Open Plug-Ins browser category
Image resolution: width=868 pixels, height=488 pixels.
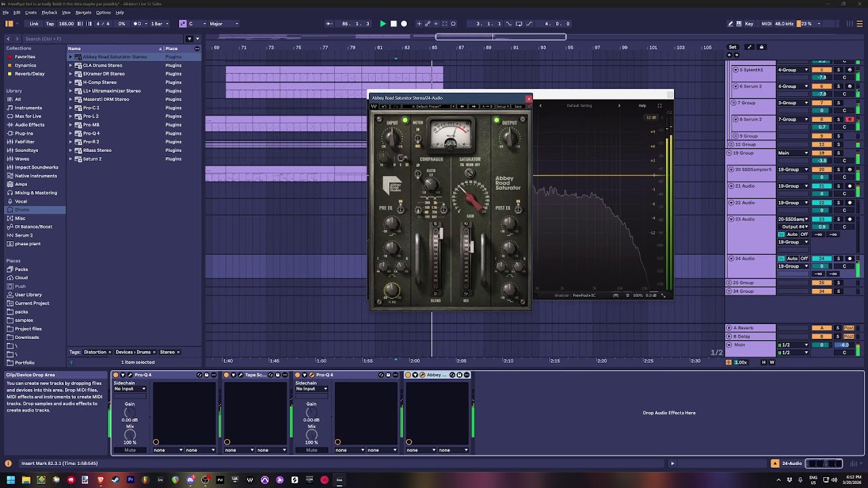click(x=24, y=134)
